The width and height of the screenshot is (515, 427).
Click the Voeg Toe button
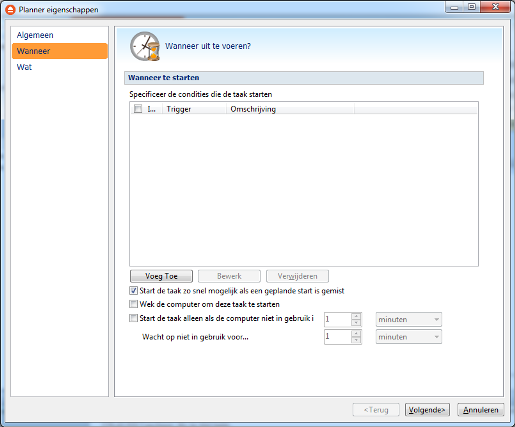pyautogui.click(x=161, y=276)
